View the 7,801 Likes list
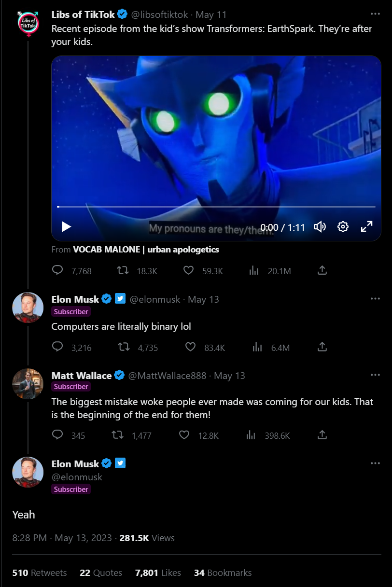Viewport: 392px width, 587px height. point(158,573)
